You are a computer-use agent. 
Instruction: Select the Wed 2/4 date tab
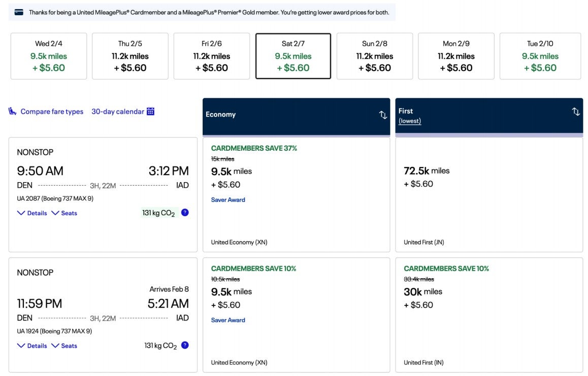tap(48, 56)
